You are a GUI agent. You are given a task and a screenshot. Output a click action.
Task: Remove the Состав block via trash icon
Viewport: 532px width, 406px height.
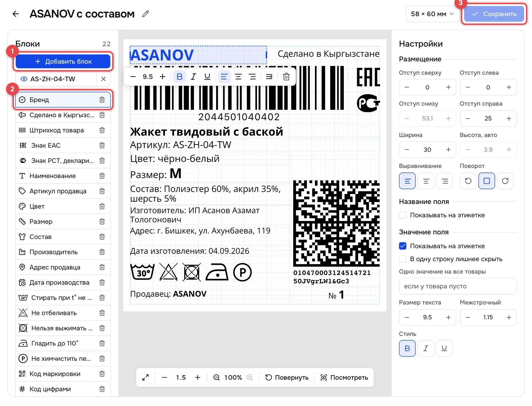click(102, 237)
